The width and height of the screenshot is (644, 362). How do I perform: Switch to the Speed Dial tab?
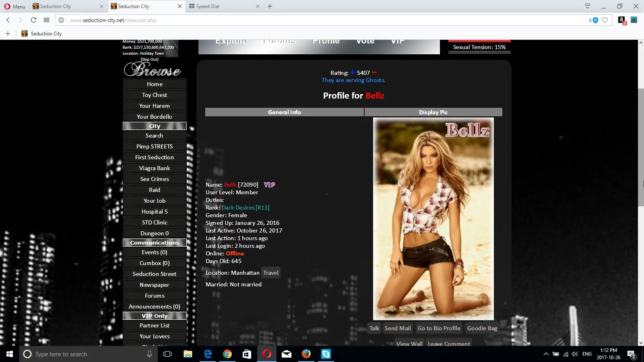click(x=221, y=6)
